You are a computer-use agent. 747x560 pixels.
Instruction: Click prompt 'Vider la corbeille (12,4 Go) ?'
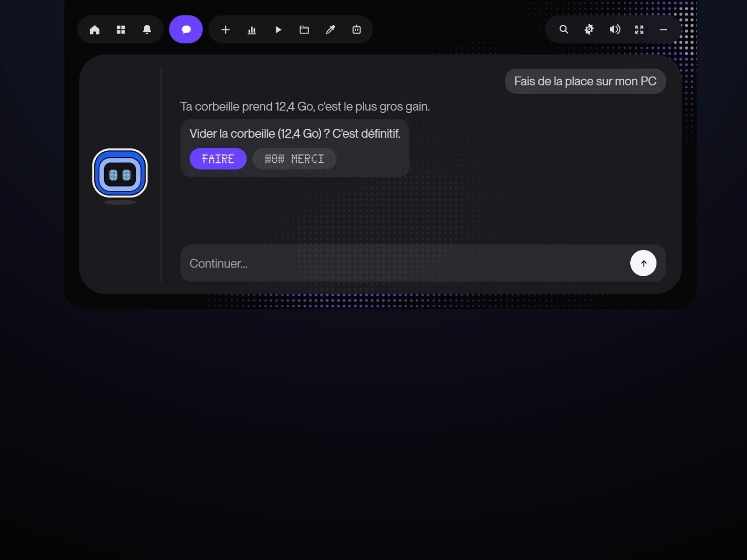[x=260, y=133]
